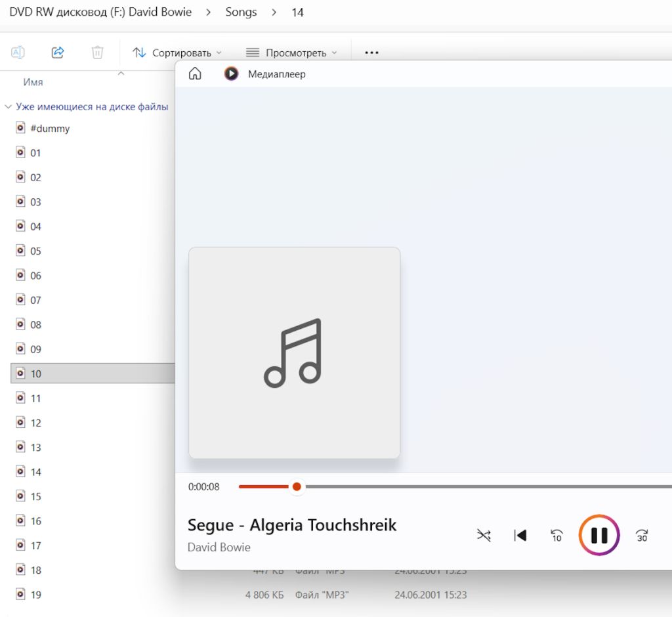
Task: Toggle shuffle in Media Player
Action: (x=484, y=535)
